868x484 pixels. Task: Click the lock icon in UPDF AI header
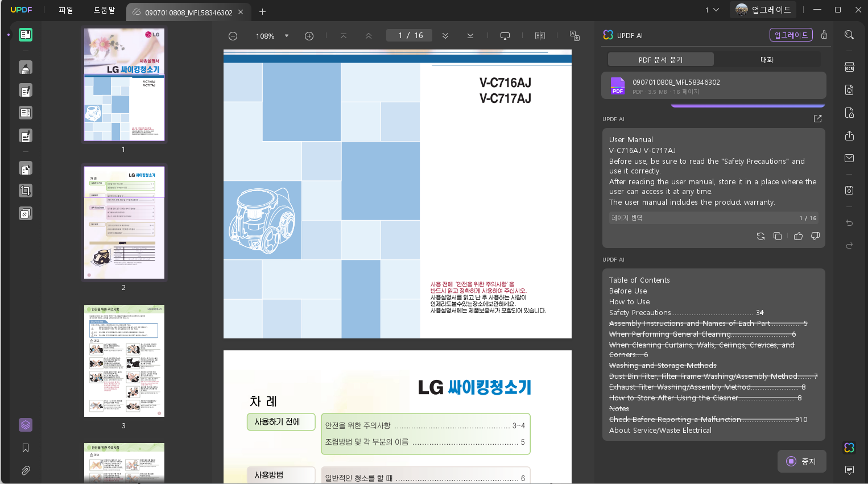point(824,35)
